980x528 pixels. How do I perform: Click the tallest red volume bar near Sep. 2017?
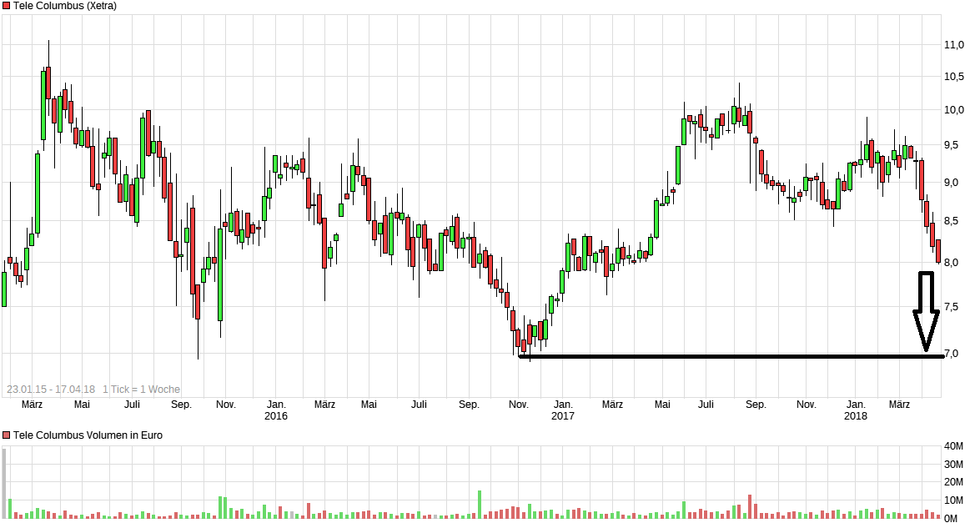(x=750, y=506)
